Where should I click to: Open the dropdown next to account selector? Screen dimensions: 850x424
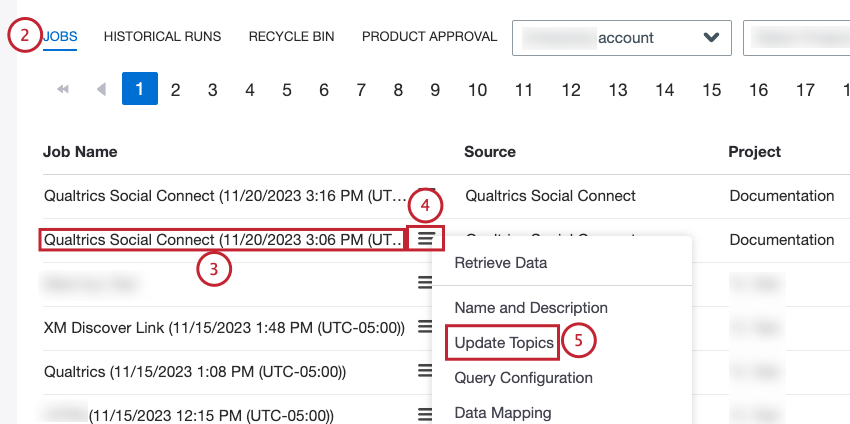pos(797,38)
